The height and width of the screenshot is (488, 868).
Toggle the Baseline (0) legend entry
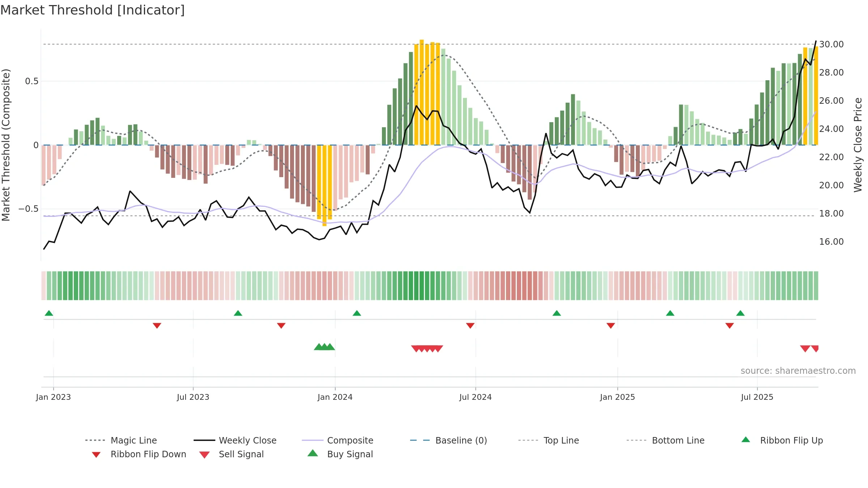point(448,440)
